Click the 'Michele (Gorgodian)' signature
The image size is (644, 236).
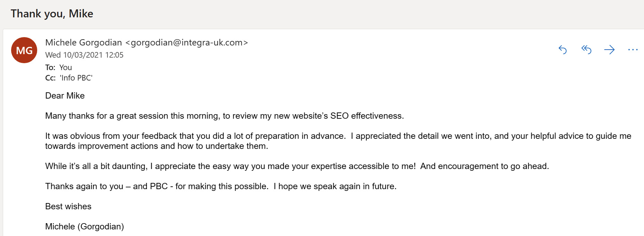84,227
